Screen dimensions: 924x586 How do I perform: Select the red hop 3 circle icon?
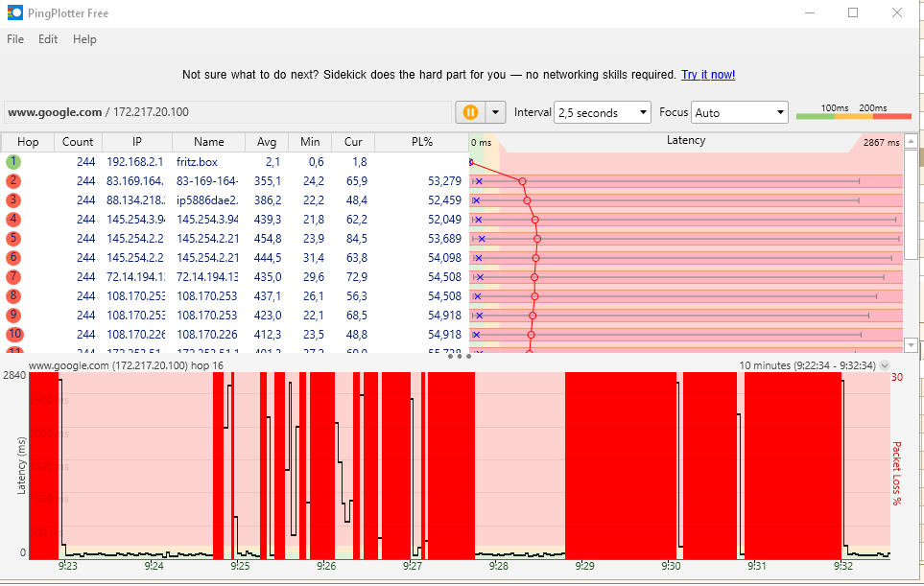pyautogui.click(x=13, y=200)
